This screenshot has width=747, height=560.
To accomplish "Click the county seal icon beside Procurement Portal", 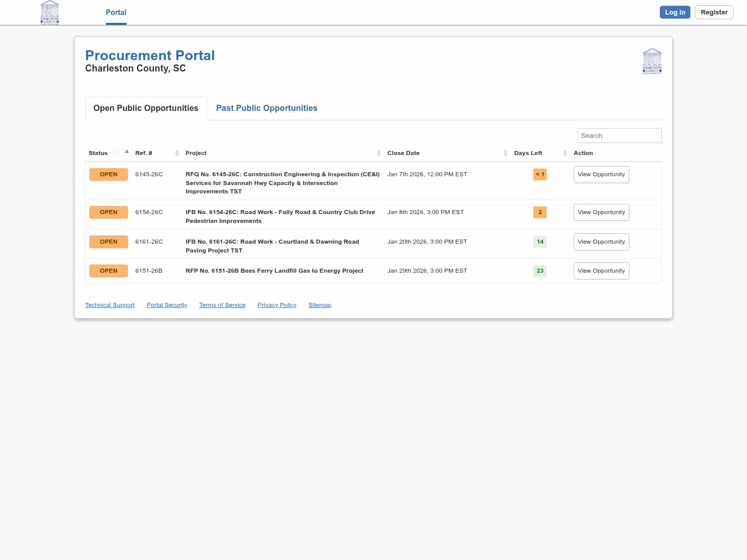I will point(652,61).
